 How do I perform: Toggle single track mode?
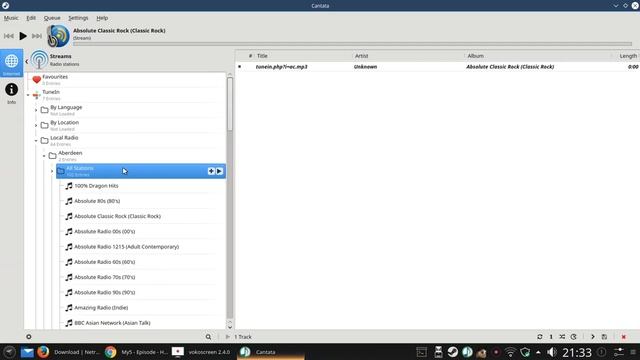click(x=551, y=337)
